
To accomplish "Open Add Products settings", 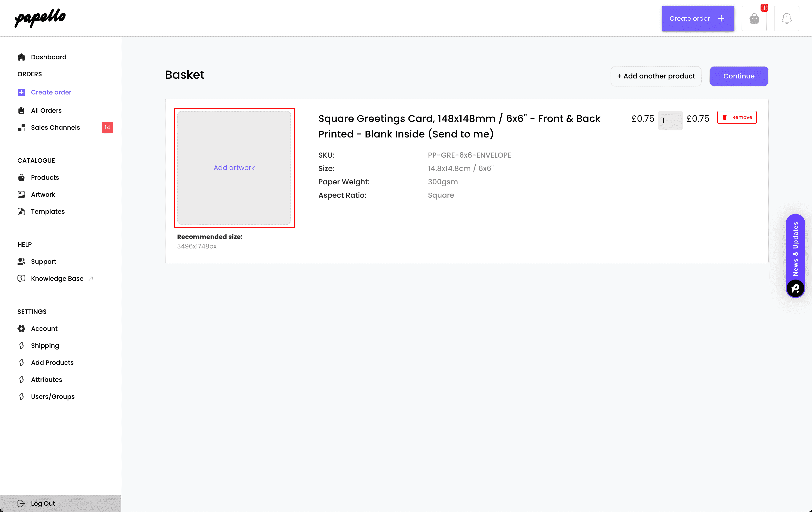I will [52, 362].
